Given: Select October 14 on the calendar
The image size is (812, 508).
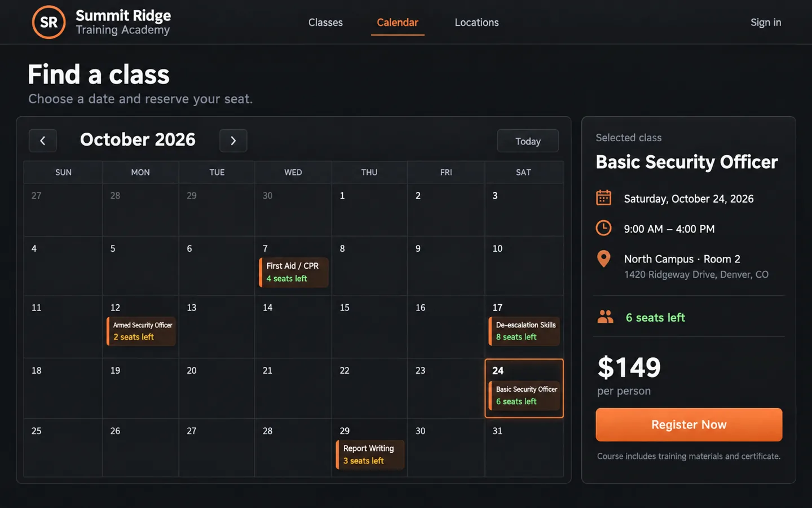Looking at the screenshot, I should [x=293, y=327].
